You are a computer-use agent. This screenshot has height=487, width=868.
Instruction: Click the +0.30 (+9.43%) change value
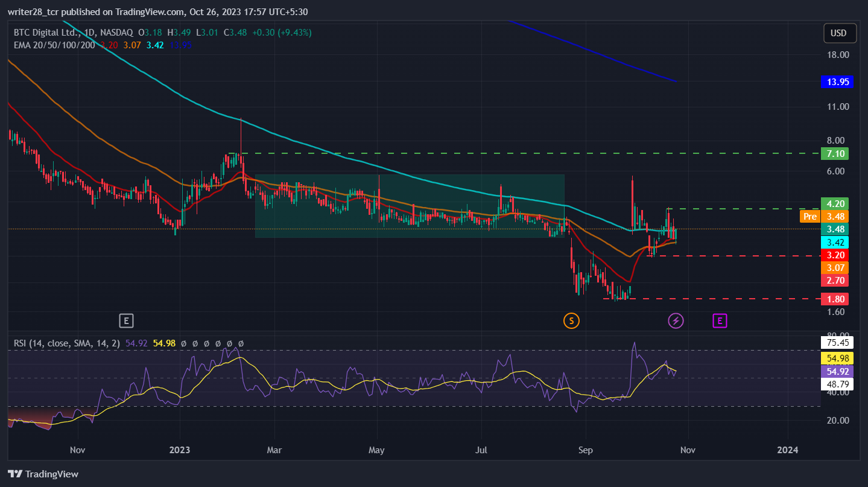[281, 33]
